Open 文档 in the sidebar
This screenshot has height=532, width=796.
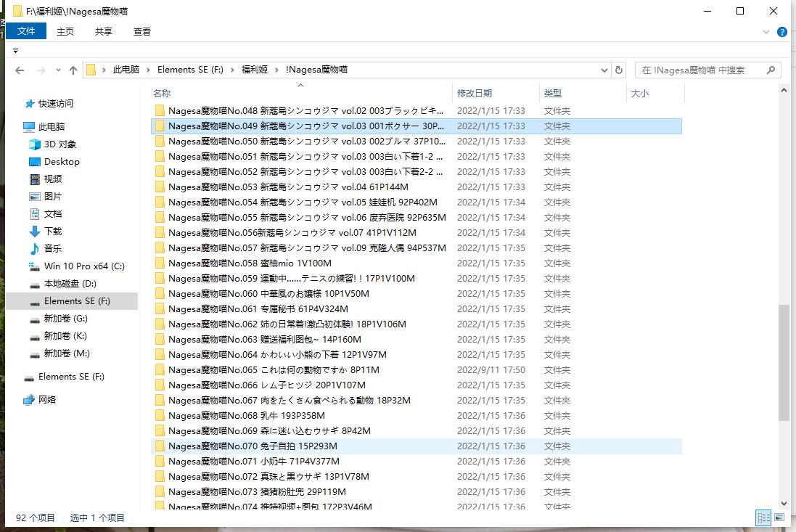point(46,213)
